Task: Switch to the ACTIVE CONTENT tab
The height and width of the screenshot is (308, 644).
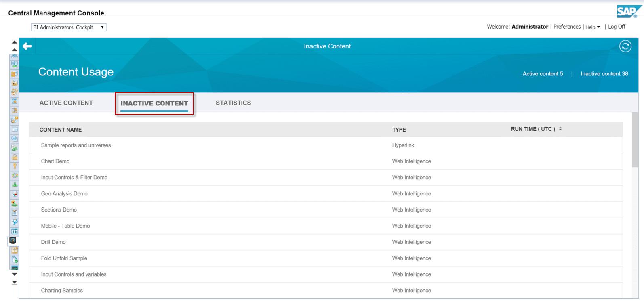Action: pos(66,103)
